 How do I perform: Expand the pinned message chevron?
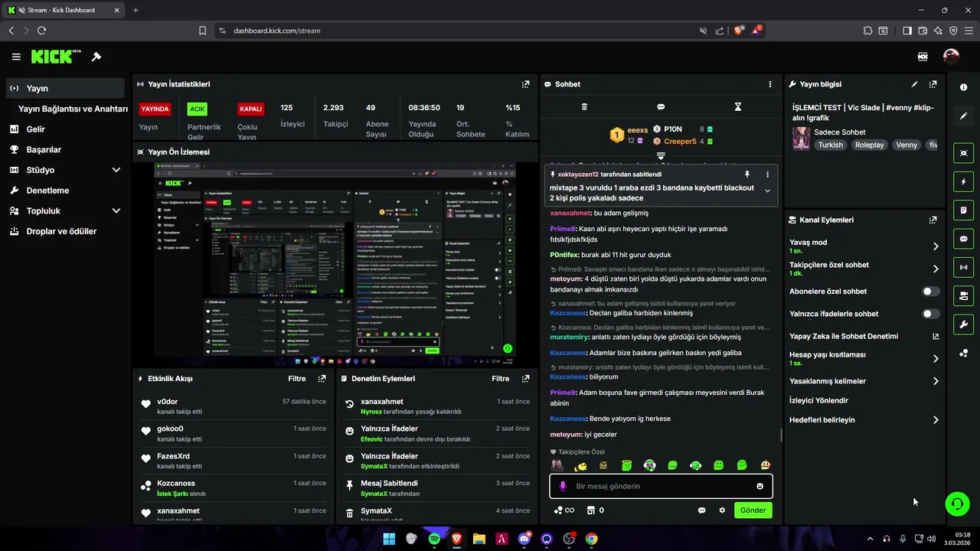[x=767, y=191]
